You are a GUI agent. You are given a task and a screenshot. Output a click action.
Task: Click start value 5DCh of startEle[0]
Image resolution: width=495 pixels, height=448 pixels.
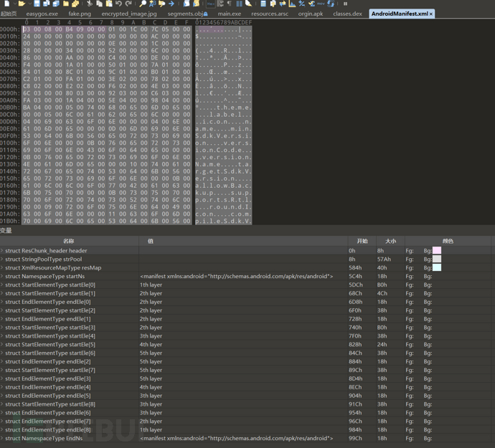355,285
